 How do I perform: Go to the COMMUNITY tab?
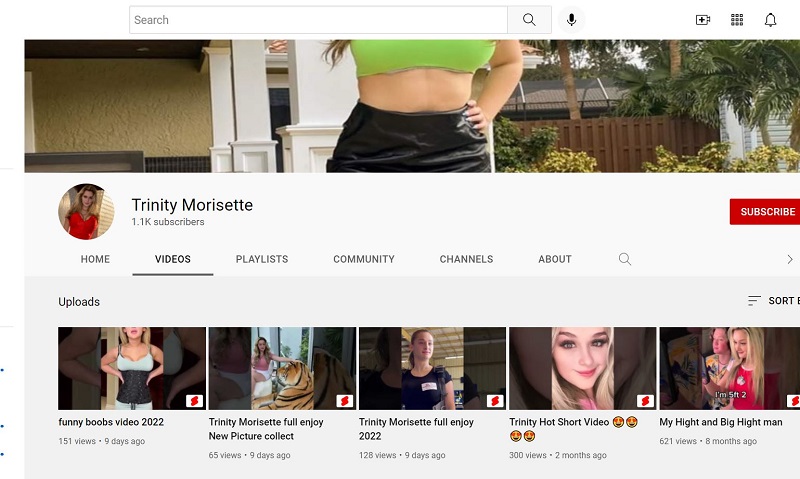point(364,259)
